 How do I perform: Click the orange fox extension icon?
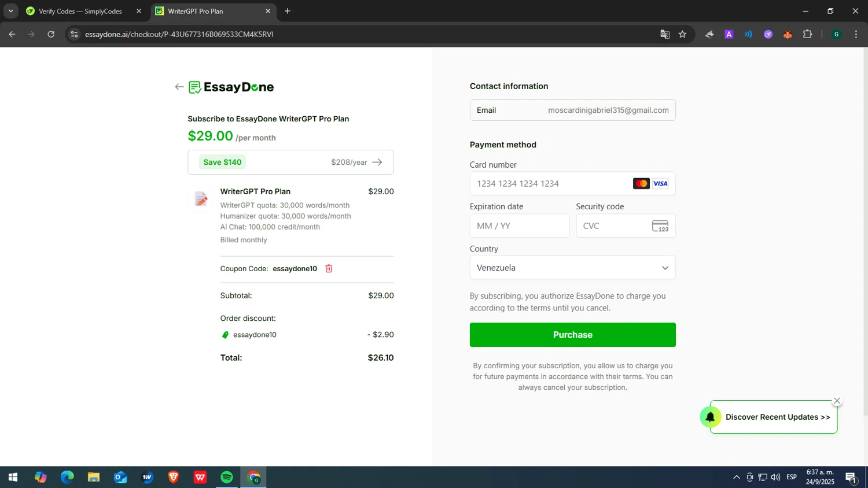[788, 34]
